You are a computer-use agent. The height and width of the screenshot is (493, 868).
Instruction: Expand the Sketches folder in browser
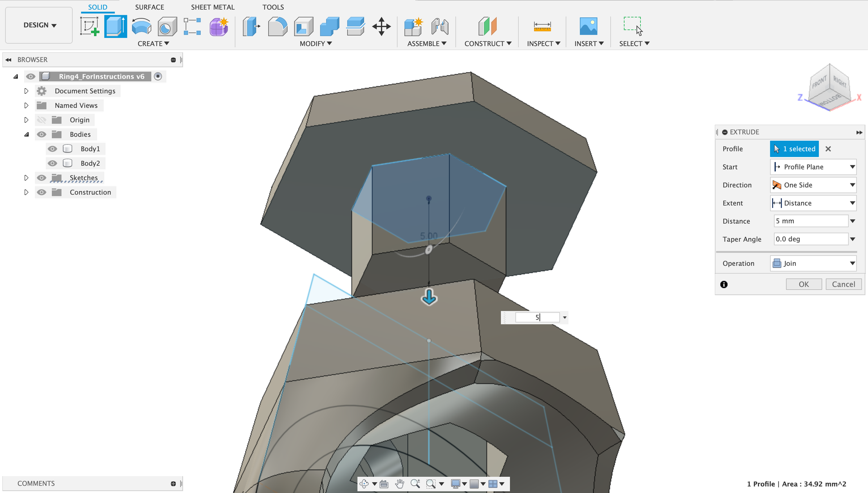point(26,178)
